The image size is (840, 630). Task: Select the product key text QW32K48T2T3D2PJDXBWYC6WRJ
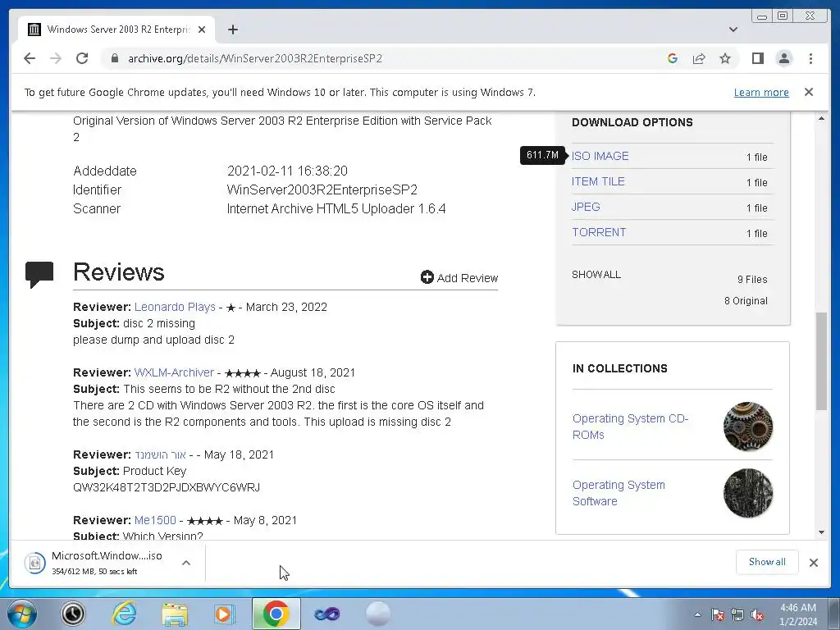(x=167, y=487)
